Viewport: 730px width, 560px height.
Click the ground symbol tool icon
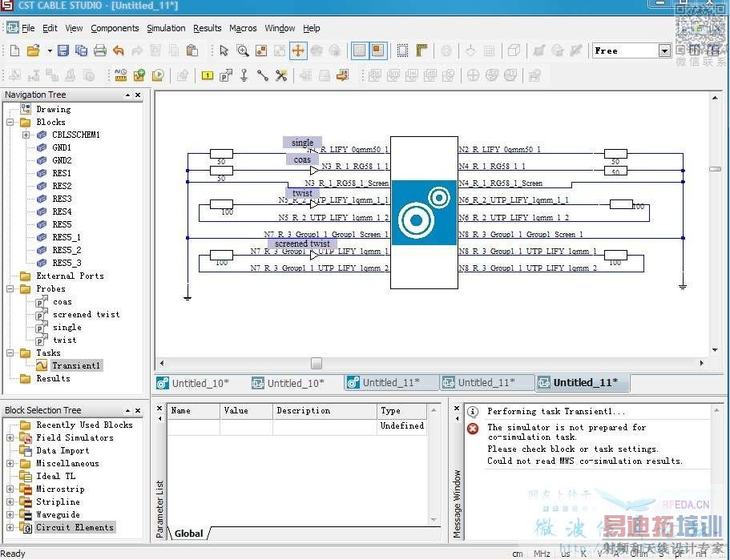(244, 75)
